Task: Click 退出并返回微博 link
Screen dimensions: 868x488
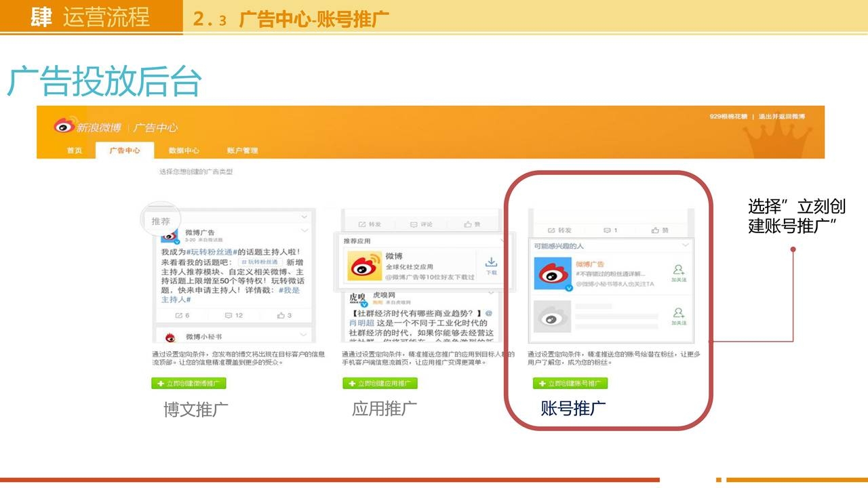Action: pyautogui.click(x=781, y=117)
